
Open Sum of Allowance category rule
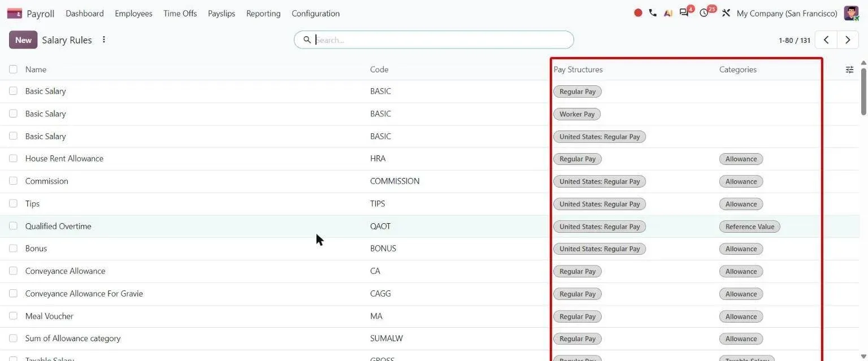pyautogui.click(x=73, y=338)
